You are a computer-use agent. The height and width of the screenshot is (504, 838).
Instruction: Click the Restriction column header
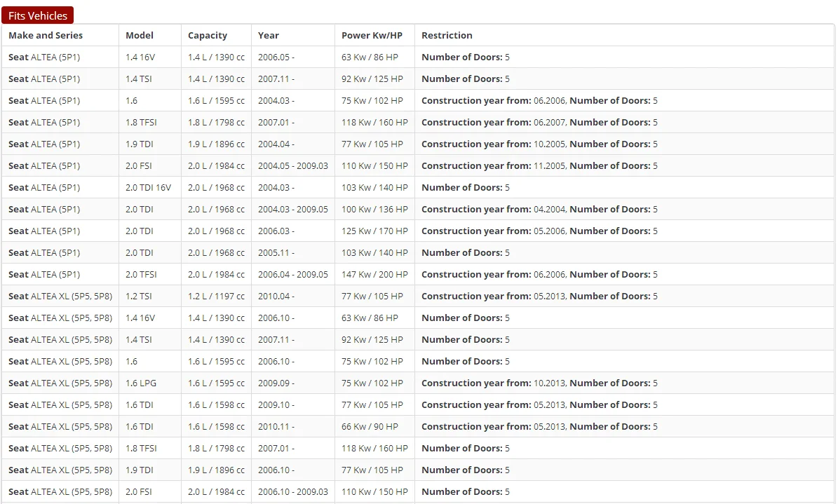447,35
